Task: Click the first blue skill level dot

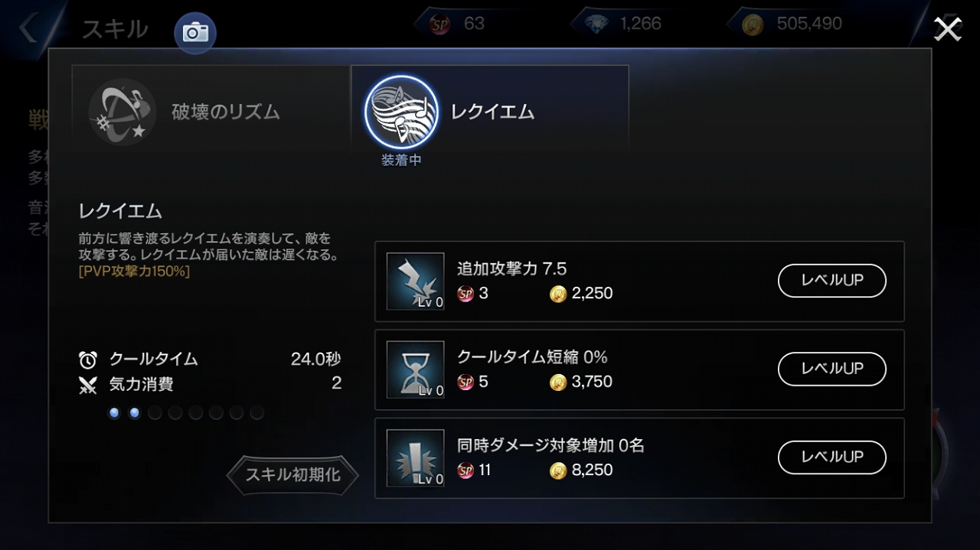Action: coord(114,413)
